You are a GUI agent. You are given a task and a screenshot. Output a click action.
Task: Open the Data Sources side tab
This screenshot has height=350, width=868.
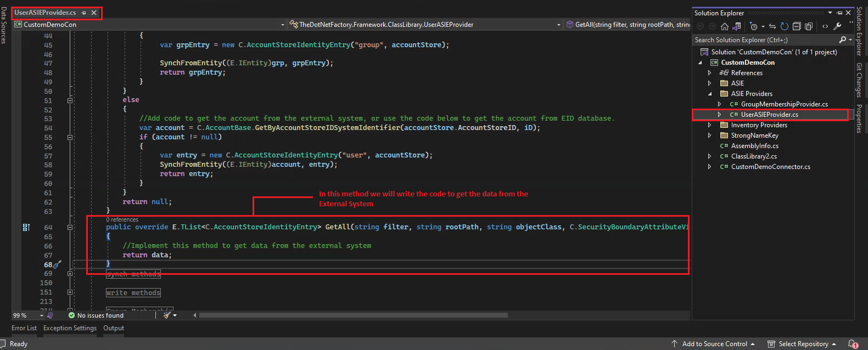click(4, 26)
